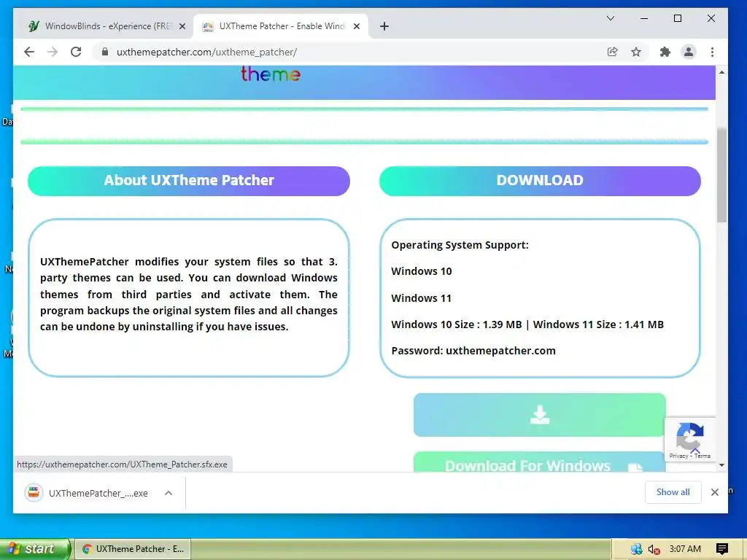Click the Password: uxthemepatcher.com text

click(473, 351)
